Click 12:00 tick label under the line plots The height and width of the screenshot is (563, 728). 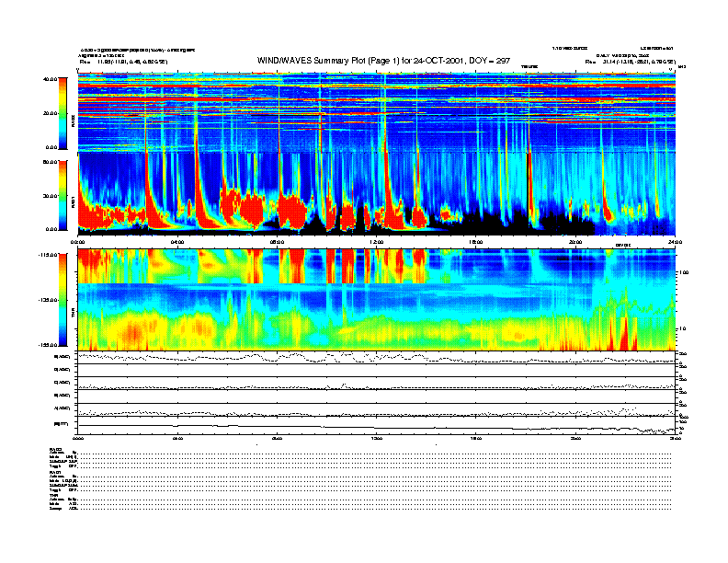pos(377,438)
